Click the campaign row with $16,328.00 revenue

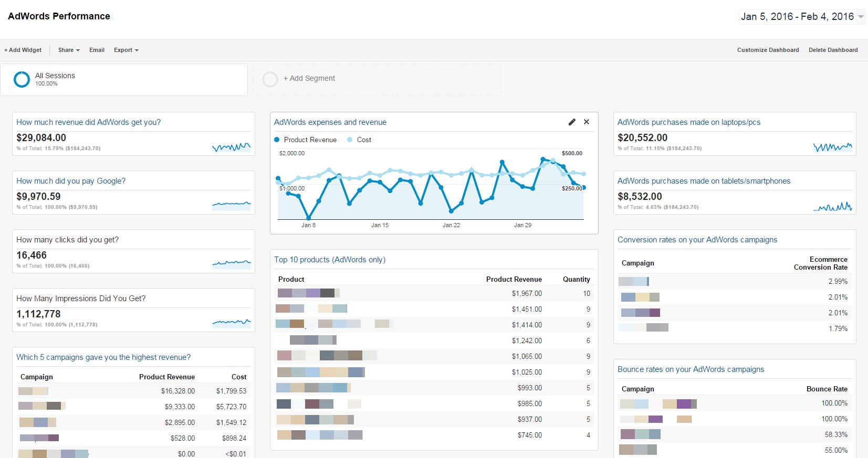(x=133, y=391)
